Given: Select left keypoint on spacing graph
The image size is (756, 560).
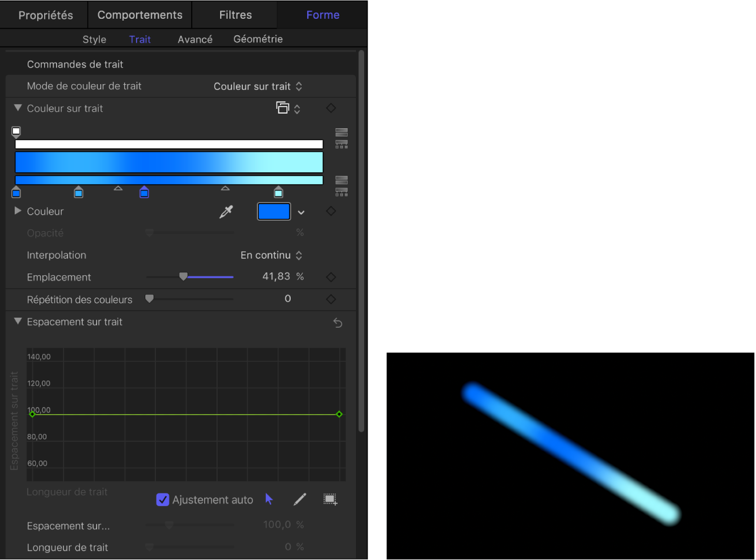Looking at the screenshot, I should pyautogui.click(x=32, y=415).
